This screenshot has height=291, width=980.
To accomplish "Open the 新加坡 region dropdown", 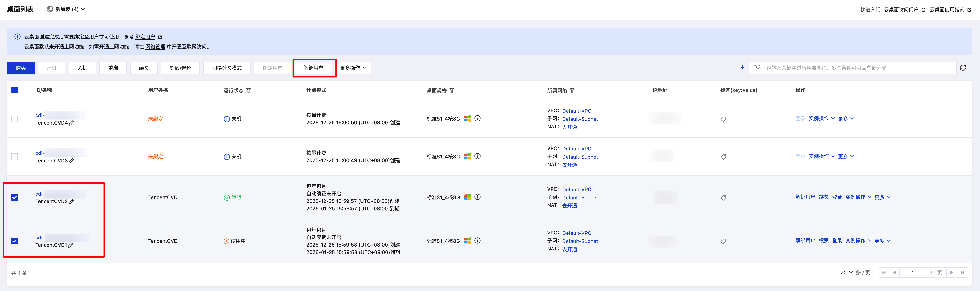I will (x=66, y=9).
